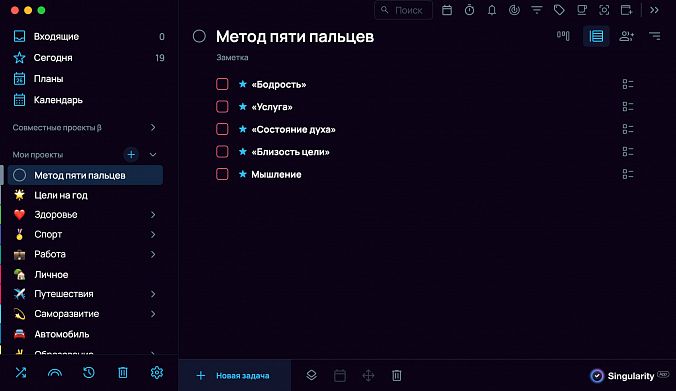Screen dimensions: 676x391
Task: Check the «Близость цели» task checkbox
Action: click(222, 151)
